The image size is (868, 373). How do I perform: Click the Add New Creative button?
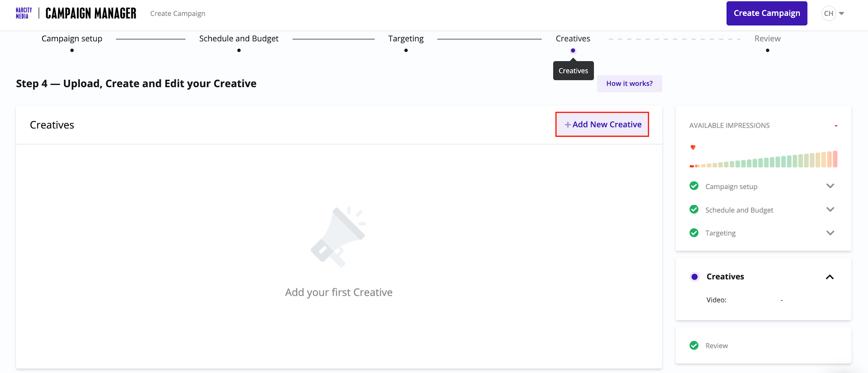tap(602, 124)
